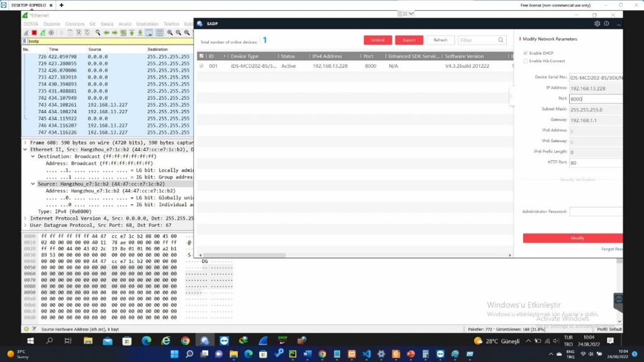Expand the User Datagram Protocol node
This screenshot has height=362, width=644.
[x=25, y=224]
